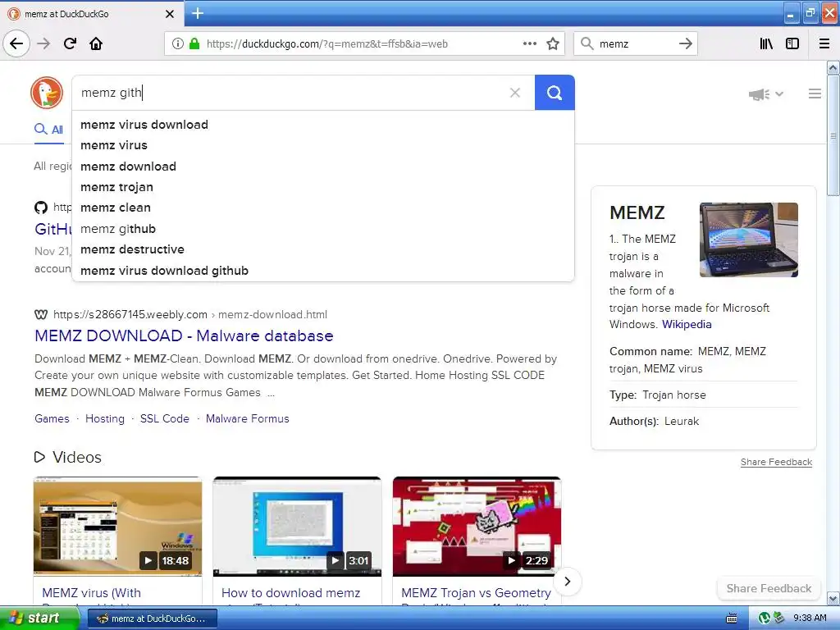Close the memz at DuckDuckGo tab
This screenshot has height=630, width=840.
click(169, 14)
